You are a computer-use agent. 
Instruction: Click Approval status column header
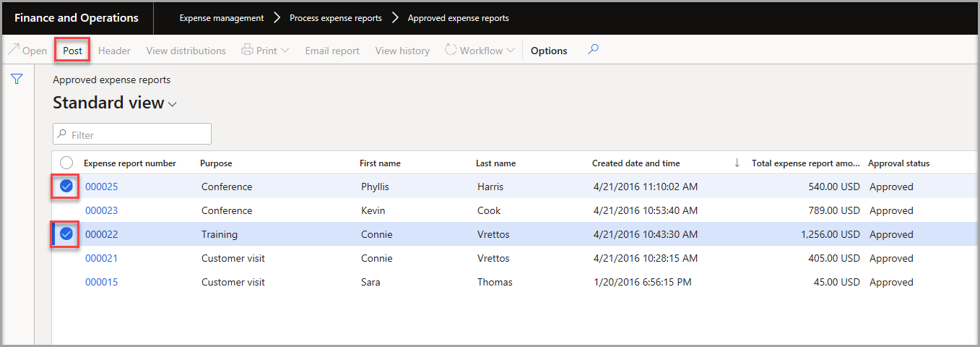tap(898, 163)
